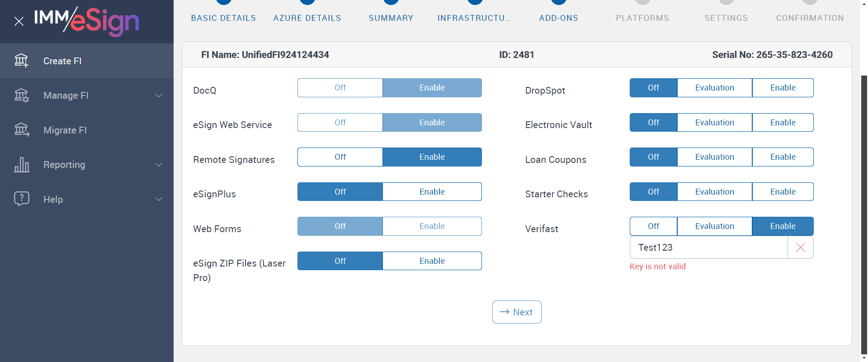868x362 pixels.
Task: Go to the Settings step
Action: click(x=726, y=18)
